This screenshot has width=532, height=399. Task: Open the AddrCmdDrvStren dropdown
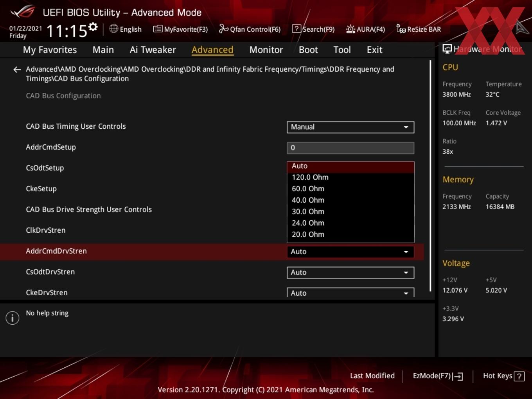coord(350,252)
